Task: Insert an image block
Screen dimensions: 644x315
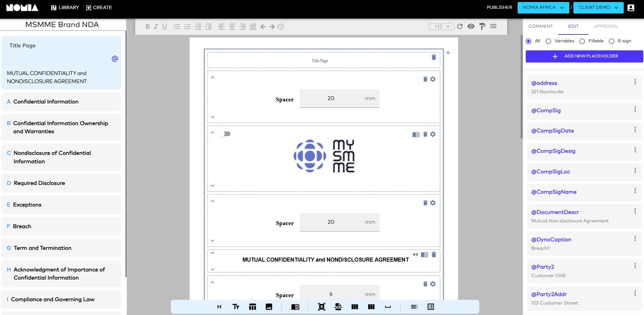Action: click(269, 307)
